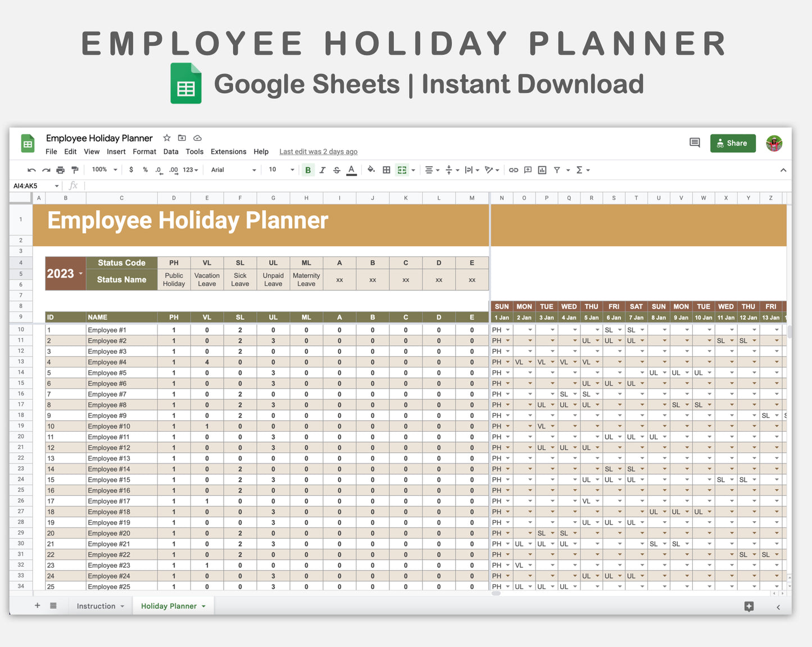This screenshot has height=647, width=812.
Task: Insert a chart via the chart icon
Action: click(x=542, y=170)
